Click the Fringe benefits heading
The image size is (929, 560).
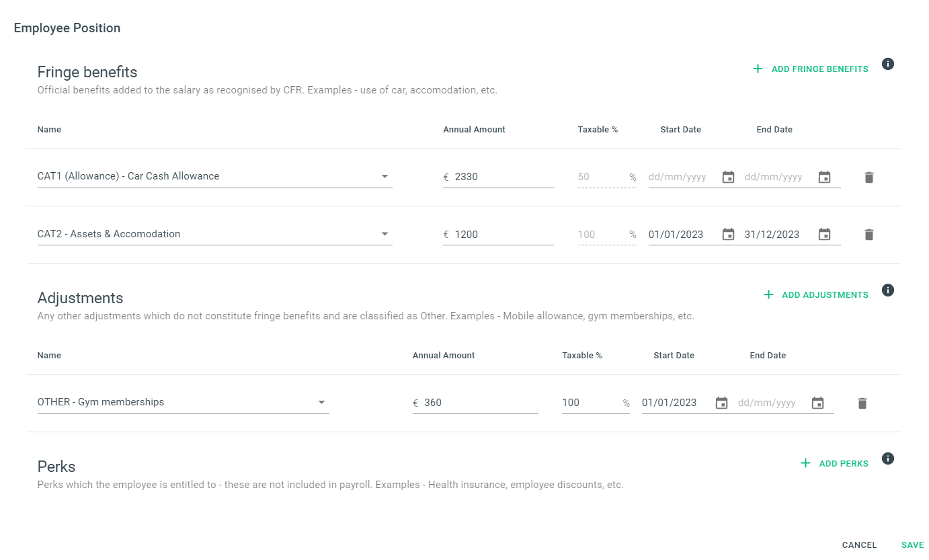87,72
